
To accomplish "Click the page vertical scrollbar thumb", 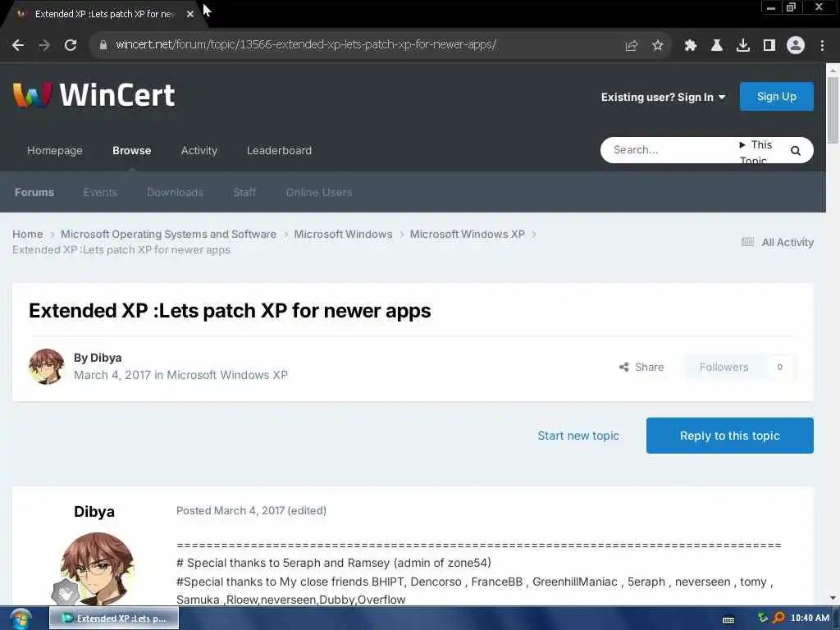I will click(x=833, y=110).
